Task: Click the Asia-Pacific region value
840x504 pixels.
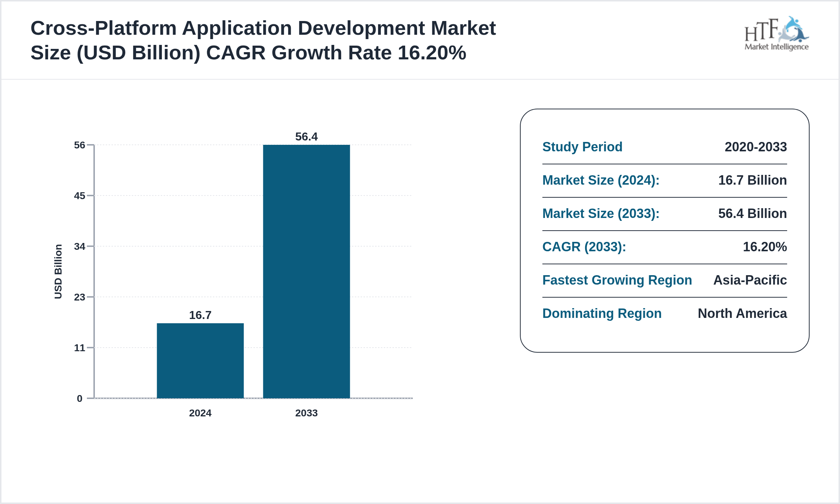Action: (750, 280)
